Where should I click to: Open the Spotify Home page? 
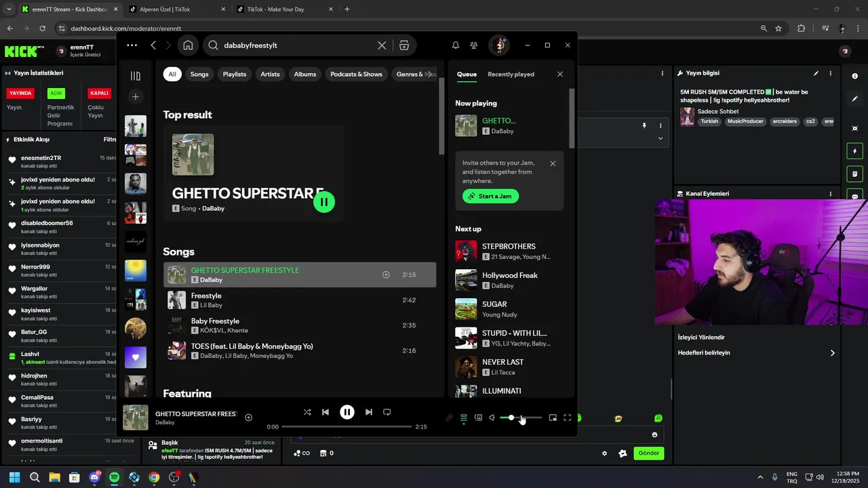tap(188, 45)
